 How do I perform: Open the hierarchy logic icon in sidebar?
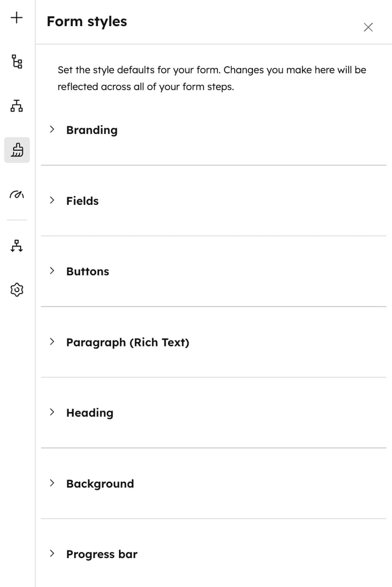[x=17, y=106]
